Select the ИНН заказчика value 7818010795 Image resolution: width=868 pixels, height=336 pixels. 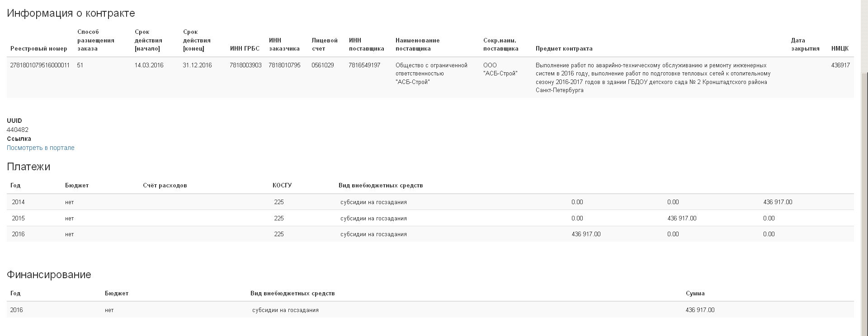[284, 65]
